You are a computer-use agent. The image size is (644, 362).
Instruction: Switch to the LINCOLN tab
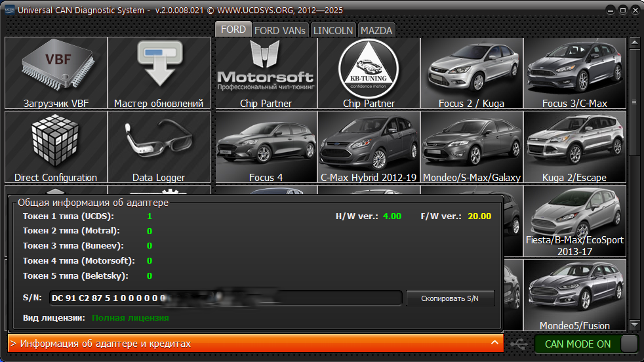click(333, 30)
